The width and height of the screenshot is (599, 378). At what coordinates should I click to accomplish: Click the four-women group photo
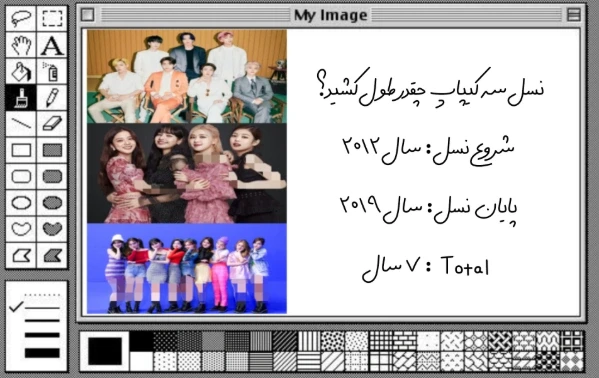pos(187,173)
